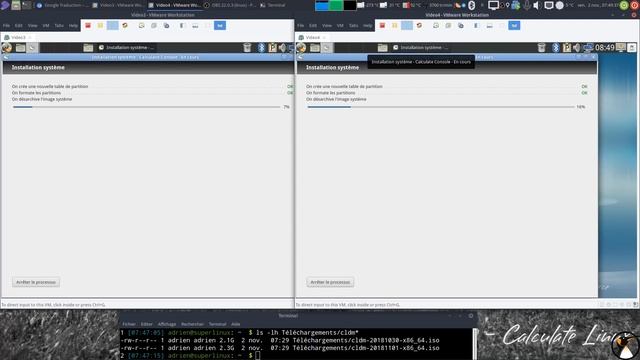Image resolution: width=640 pixels, height=360 pixels.
Task: Click the yellow suspend icon in Video4 toolbar
Action: coord(395,26)
